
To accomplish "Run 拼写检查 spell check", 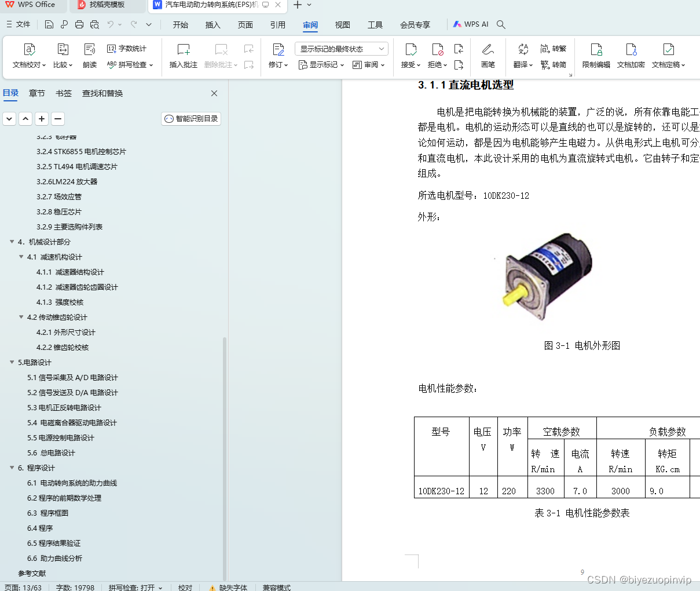I will pos(130,65).
